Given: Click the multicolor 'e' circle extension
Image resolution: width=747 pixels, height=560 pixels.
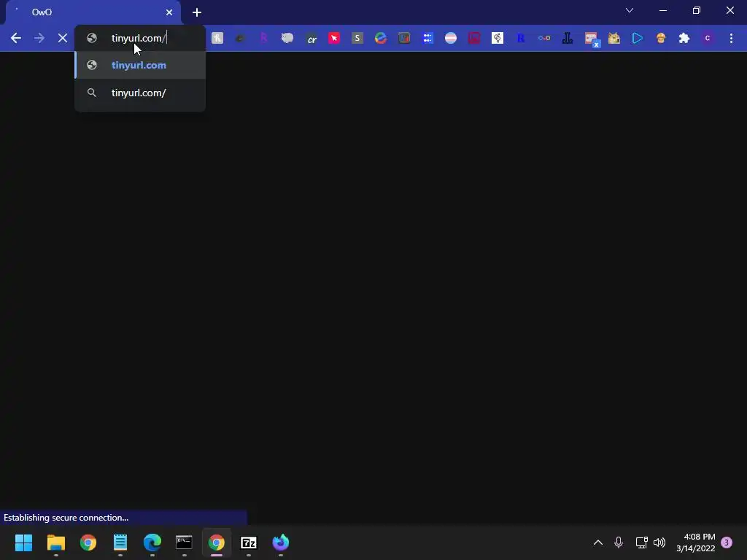Looking at the screenshot, I should point(381,38).
